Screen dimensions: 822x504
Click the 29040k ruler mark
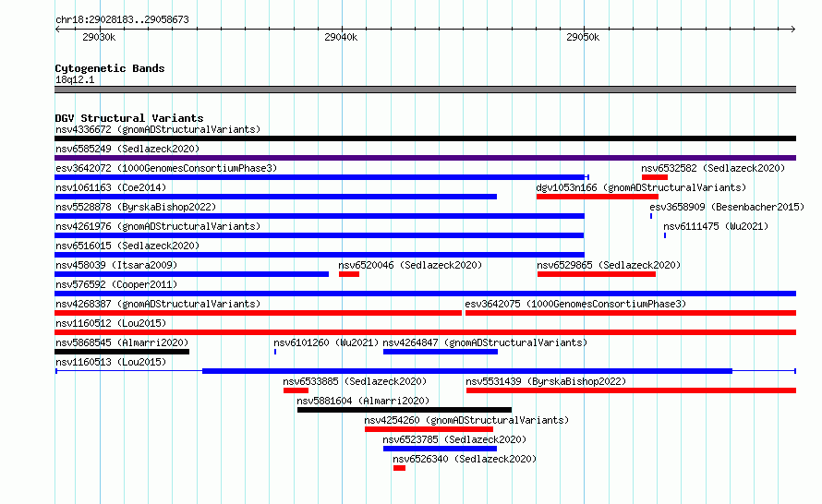tap(341, 37)
